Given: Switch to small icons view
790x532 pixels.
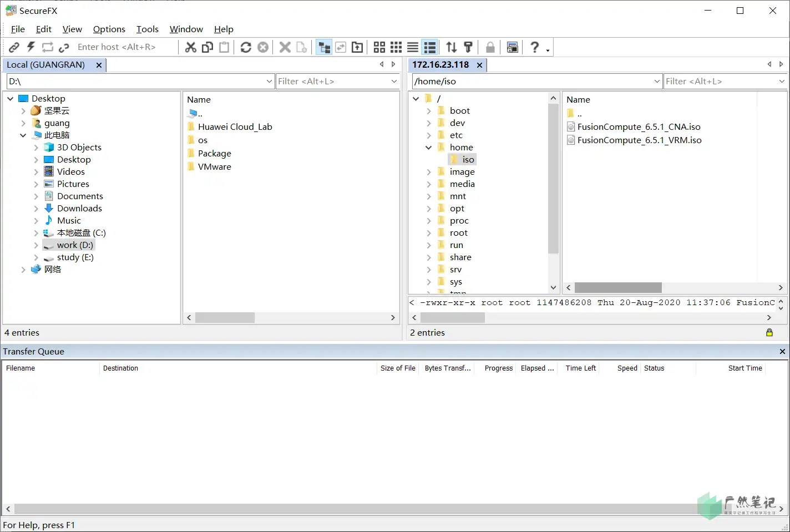Looking at the screenshot, I should pos(396,47).
